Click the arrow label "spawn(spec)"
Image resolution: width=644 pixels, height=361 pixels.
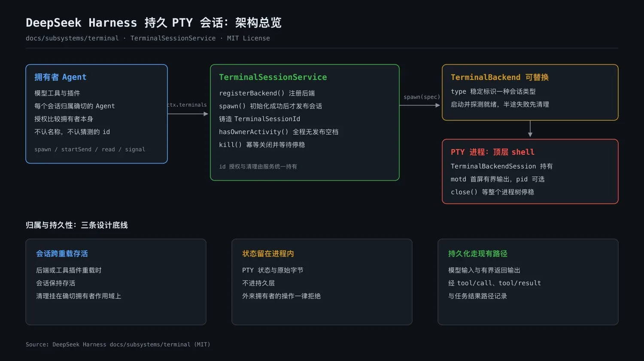(x=422, y=97)
